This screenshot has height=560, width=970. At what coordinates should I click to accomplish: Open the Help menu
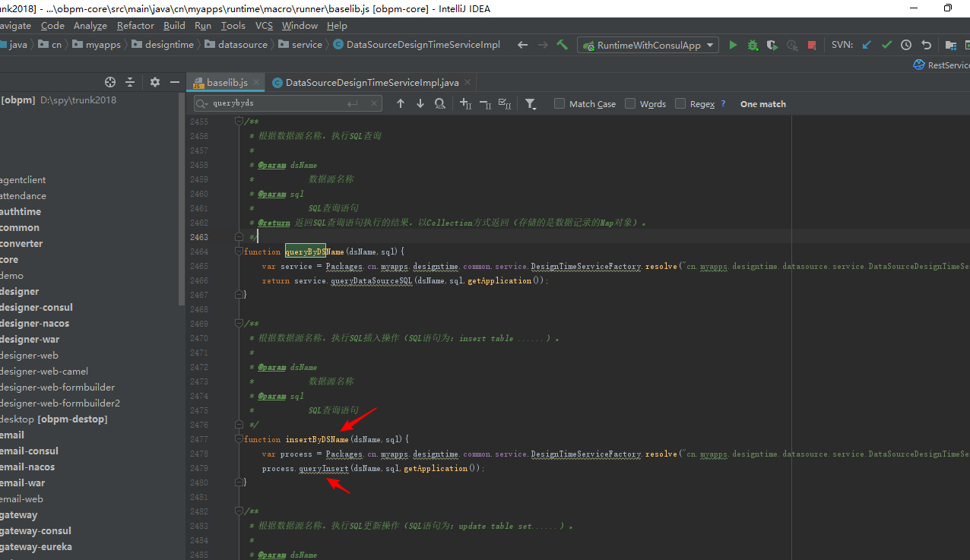(x=337, y=25)
